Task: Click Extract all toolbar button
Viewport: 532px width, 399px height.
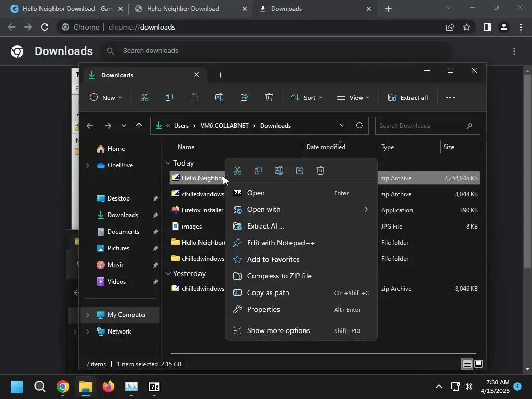Action: click(408, 97)
